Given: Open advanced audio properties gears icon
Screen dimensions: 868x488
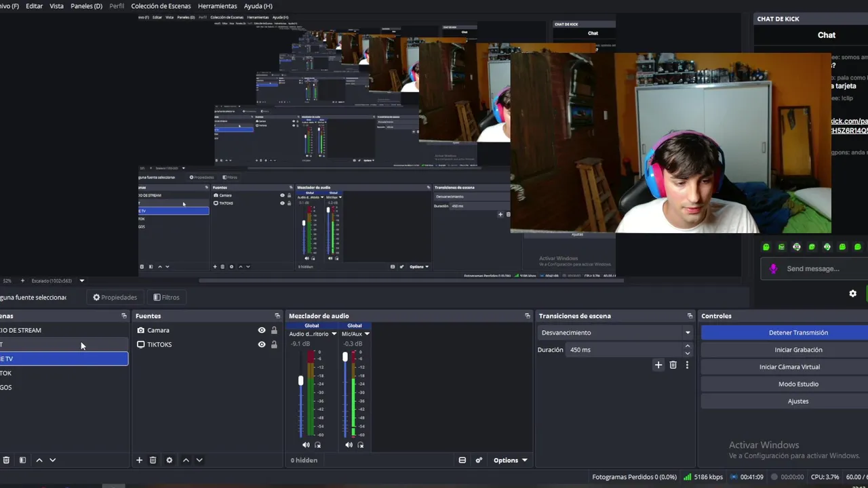Looking at the screenshot, I should pyautogui.click(x=479, y=460).
